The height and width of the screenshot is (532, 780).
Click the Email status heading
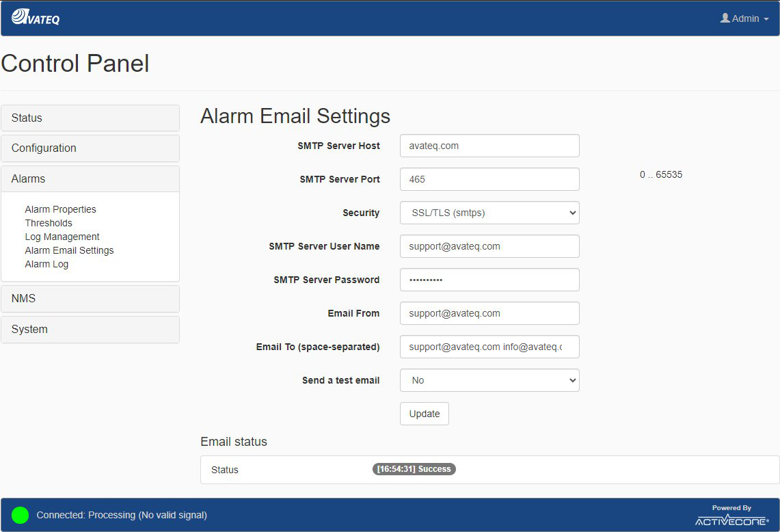pos(233,442)
